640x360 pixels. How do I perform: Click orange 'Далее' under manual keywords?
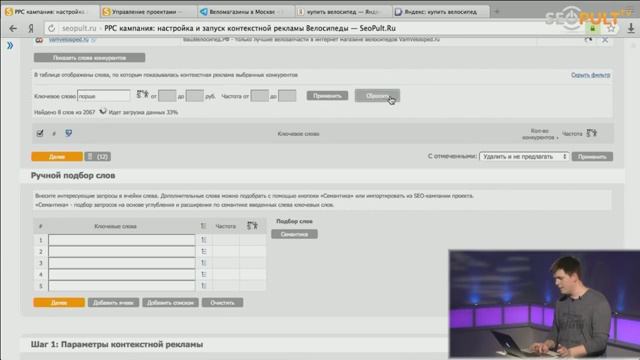(x=59, y=302)
